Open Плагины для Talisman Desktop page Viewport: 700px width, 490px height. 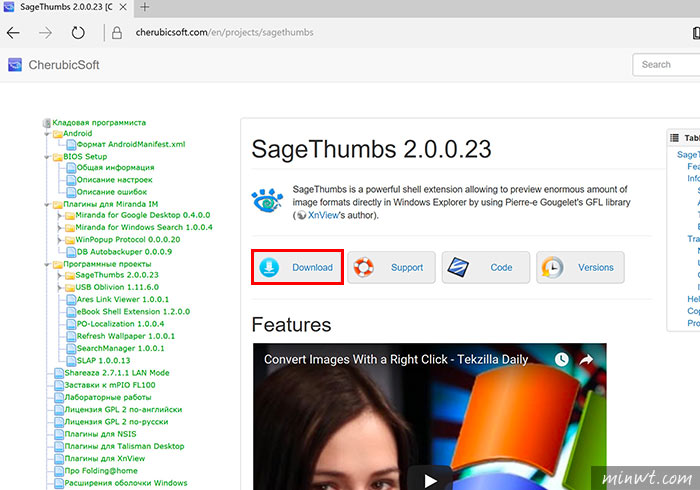(124, 446)
